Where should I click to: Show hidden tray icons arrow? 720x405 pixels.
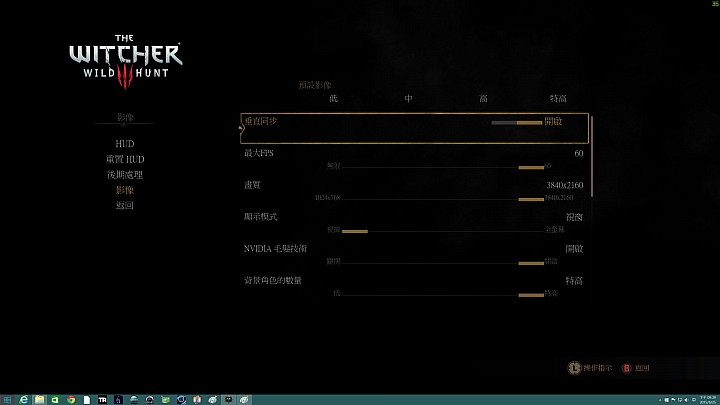(x=660, y=400)
